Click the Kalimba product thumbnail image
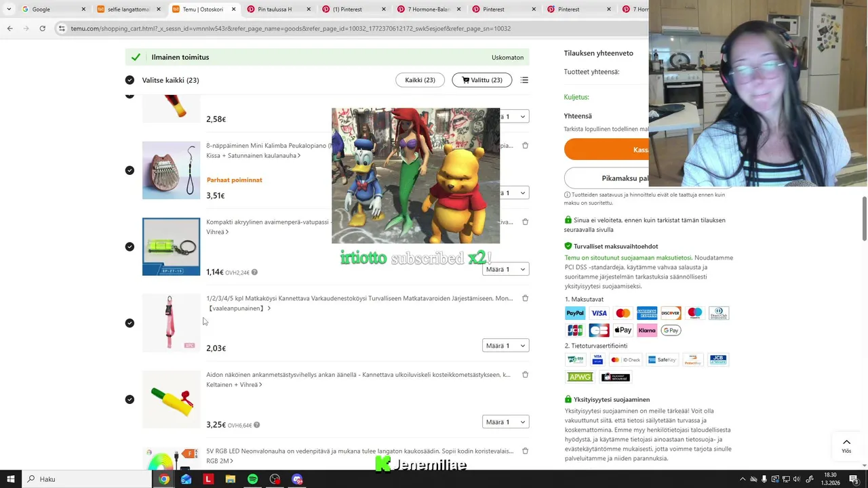This screenshot has height=488, width=868. point(171,170)
